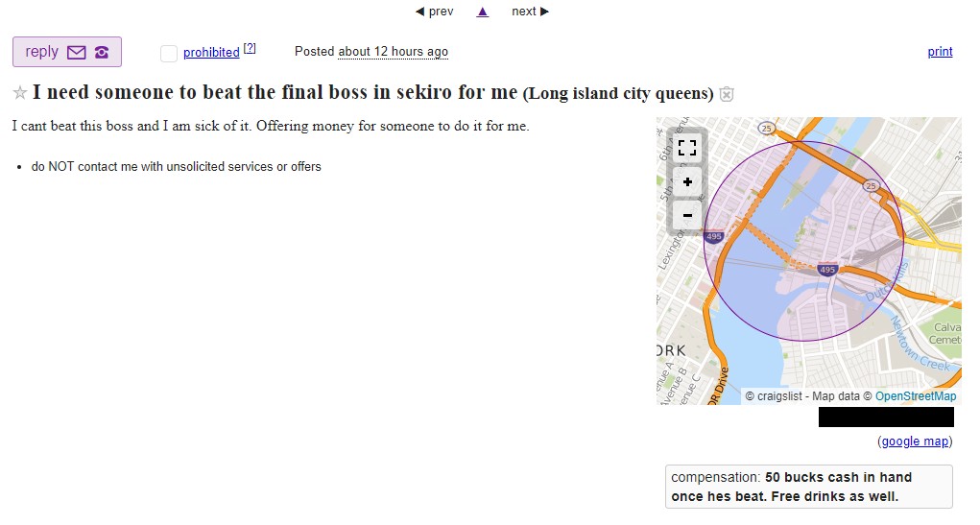Zoom out on the map

[x=687, y=215]
